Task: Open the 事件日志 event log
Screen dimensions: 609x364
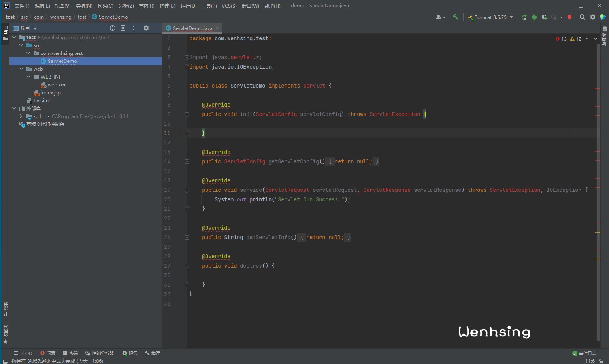Action: [x=584, y=353]
